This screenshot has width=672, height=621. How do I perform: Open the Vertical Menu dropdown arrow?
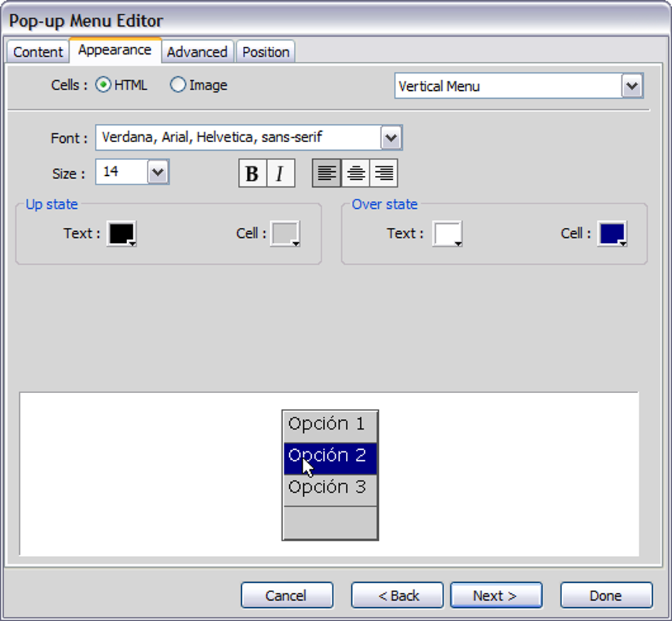[x=632, y=86]
